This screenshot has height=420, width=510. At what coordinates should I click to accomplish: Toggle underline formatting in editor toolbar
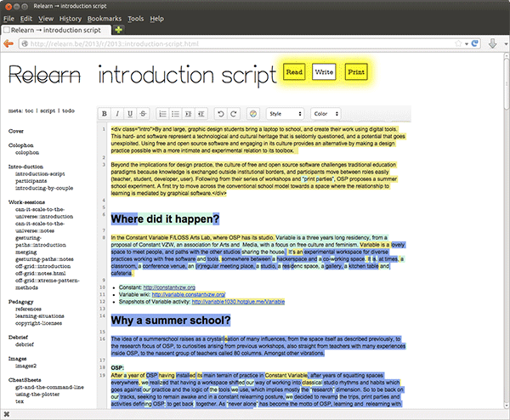click(130, 114)
